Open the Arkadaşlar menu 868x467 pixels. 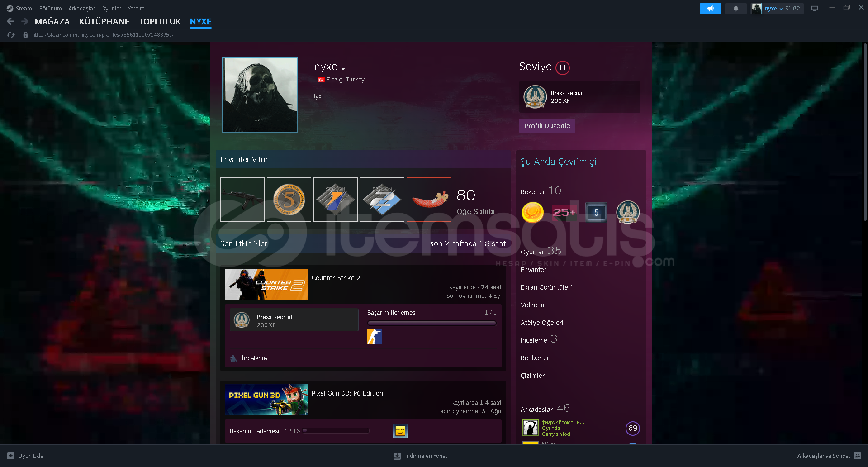81,8
